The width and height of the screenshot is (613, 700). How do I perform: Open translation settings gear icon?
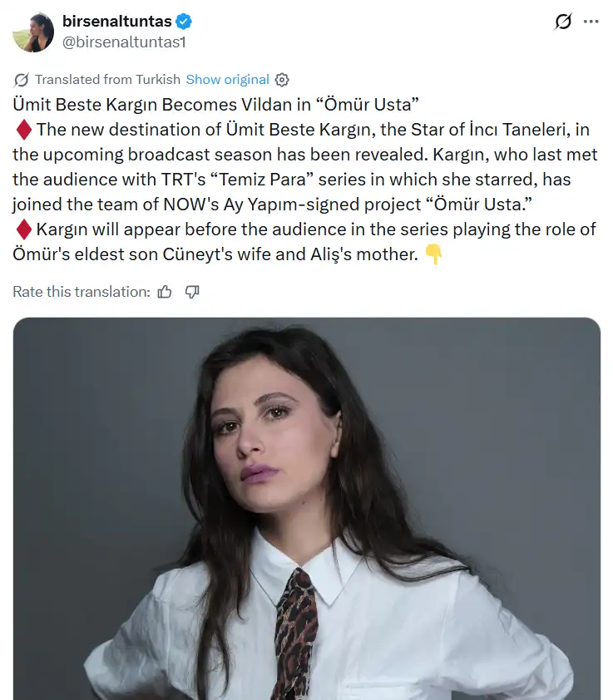tap(282, 80)
